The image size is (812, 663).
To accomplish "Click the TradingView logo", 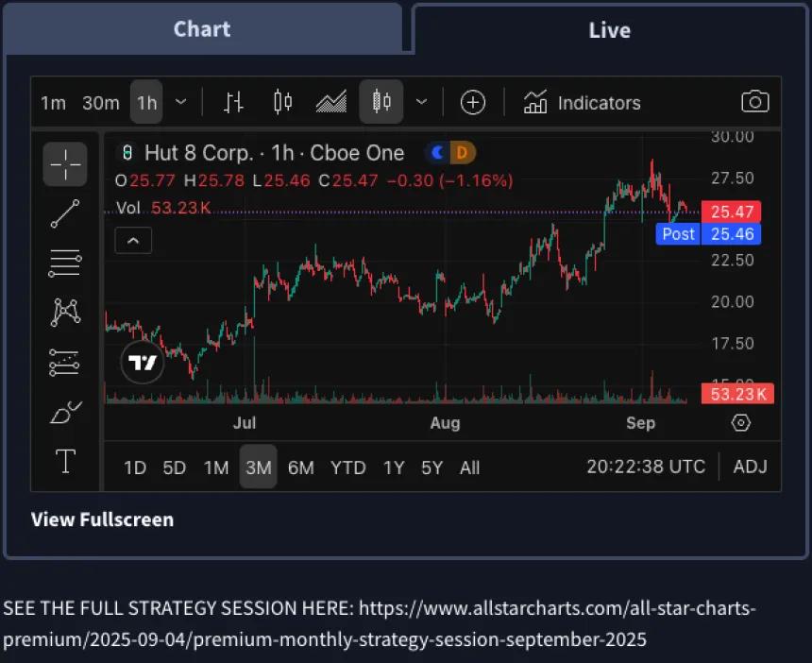I will 143,362.
